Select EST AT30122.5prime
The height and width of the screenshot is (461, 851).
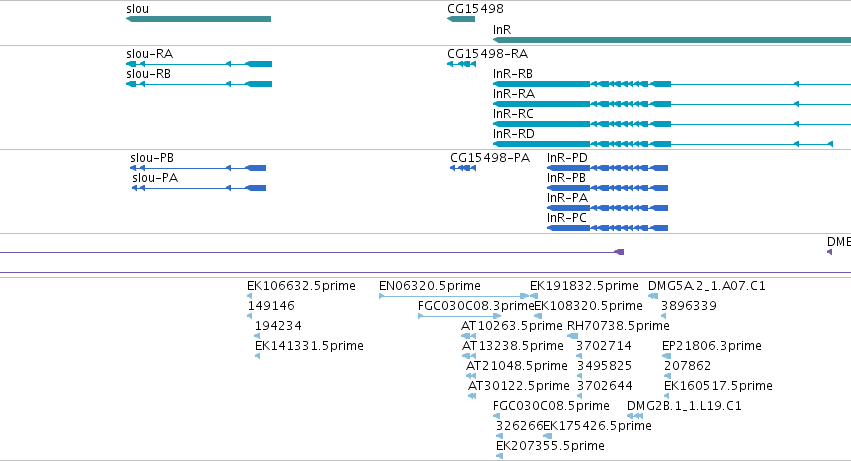472,396
